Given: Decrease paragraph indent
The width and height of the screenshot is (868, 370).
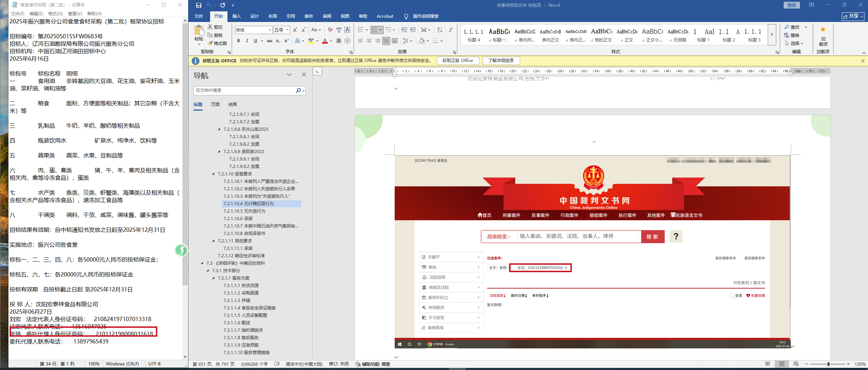Looking at the screenshot, I should pos(404,30).
